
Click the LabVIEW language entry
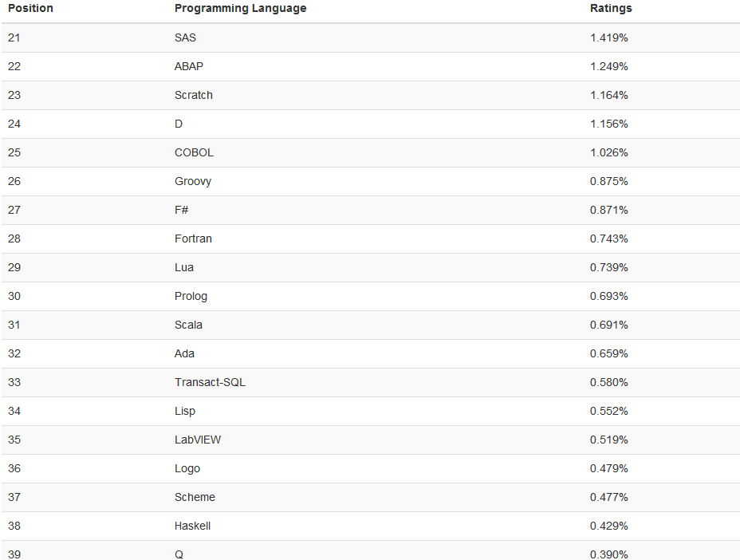click(x=198, y=440)
